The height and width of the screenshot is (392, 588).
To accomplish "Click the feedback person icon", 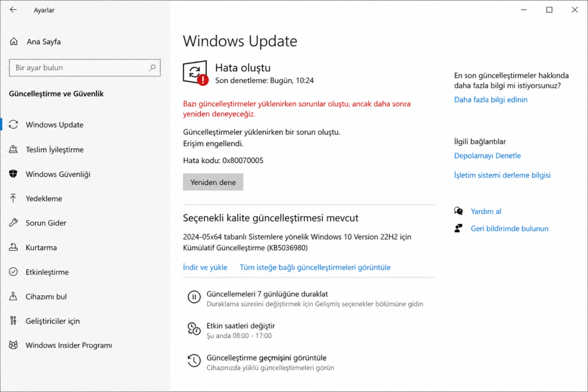I will pyautogui.click(x=458, y=228).
